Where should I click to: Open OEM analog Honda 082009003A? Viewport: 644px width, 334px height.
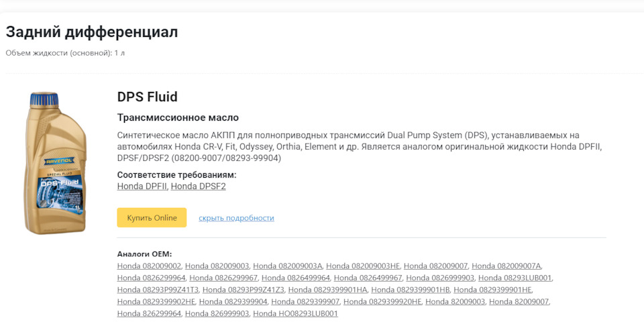pyautogui.click(x=288, y=266)
